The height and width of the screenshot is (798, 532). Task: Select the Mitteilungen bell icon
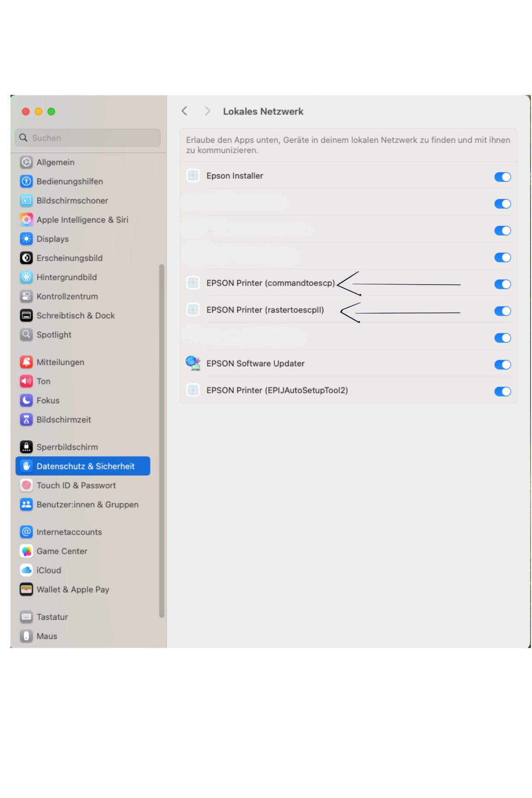[x=27, y=362]
